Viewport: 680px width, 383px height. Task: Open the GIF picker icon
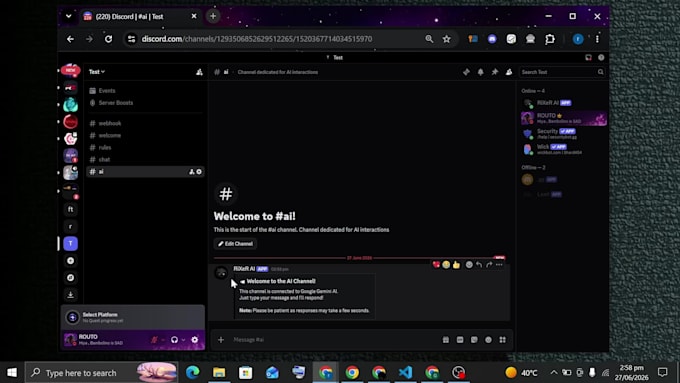(460, 340)
